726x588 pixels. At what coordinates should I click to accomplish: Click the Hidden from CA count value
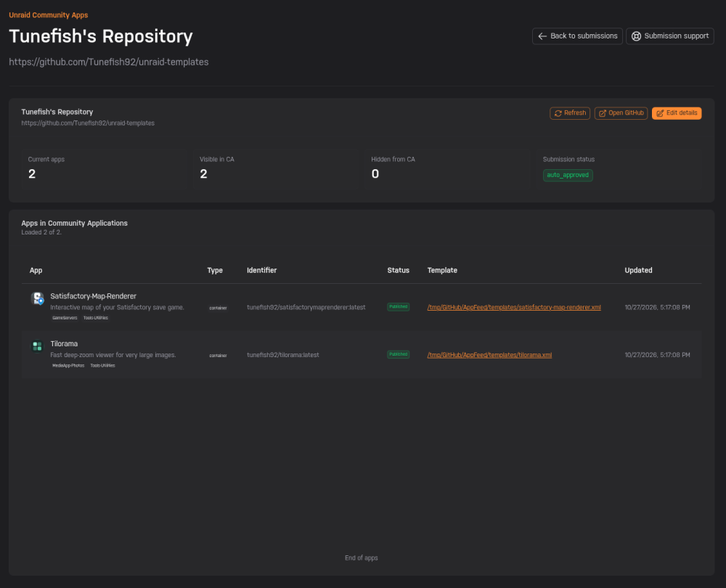tap(375, 174)
